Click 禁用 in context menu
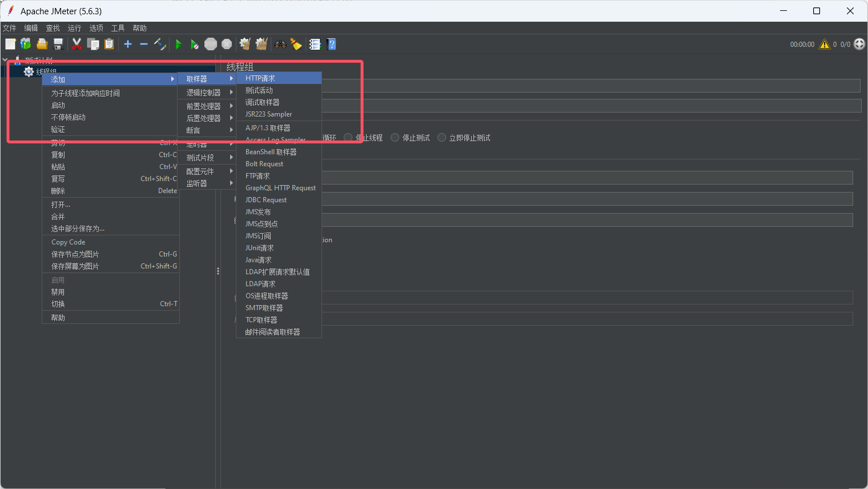 click(111, 292)
